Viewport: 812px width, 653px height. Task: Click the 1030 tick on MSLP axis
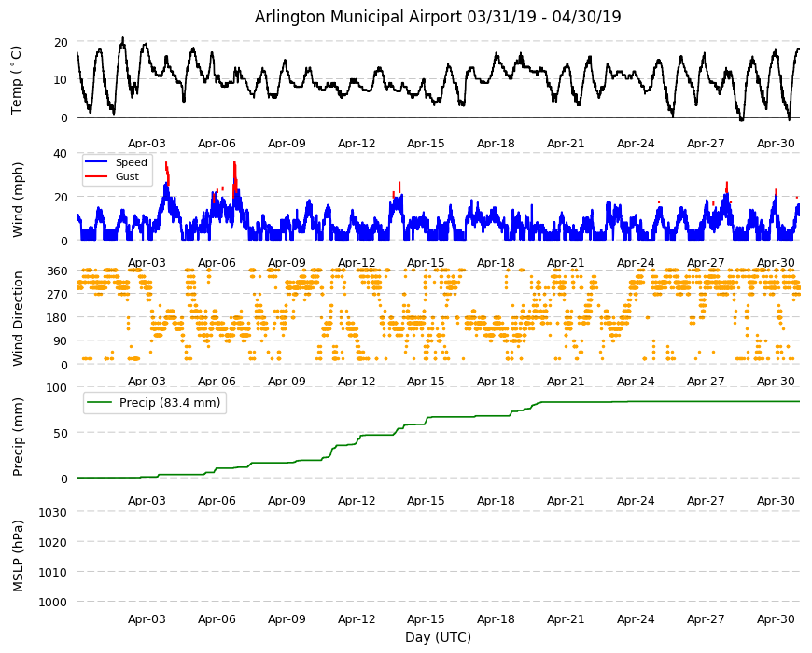53,513
